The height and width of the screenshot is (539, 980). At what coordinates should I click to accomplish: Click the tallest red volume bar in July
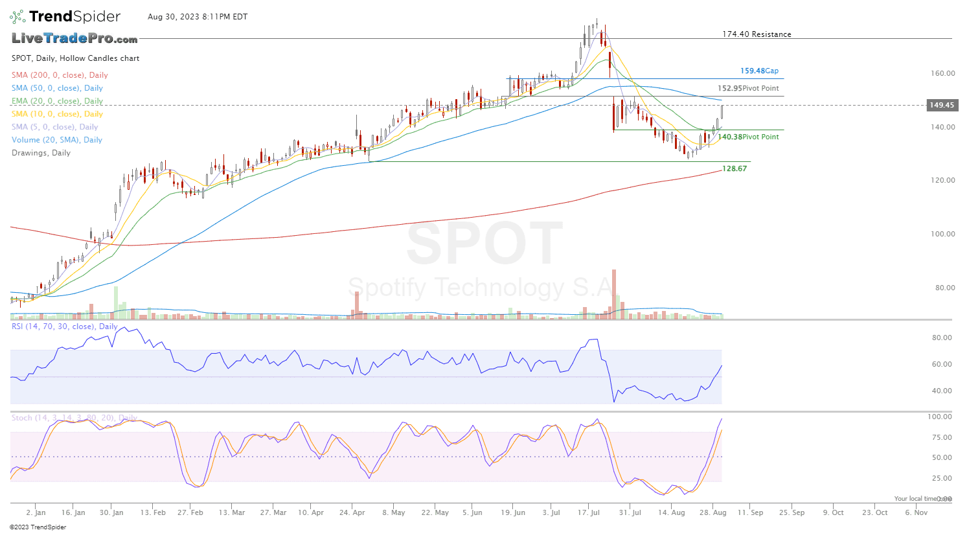point(613,293)
